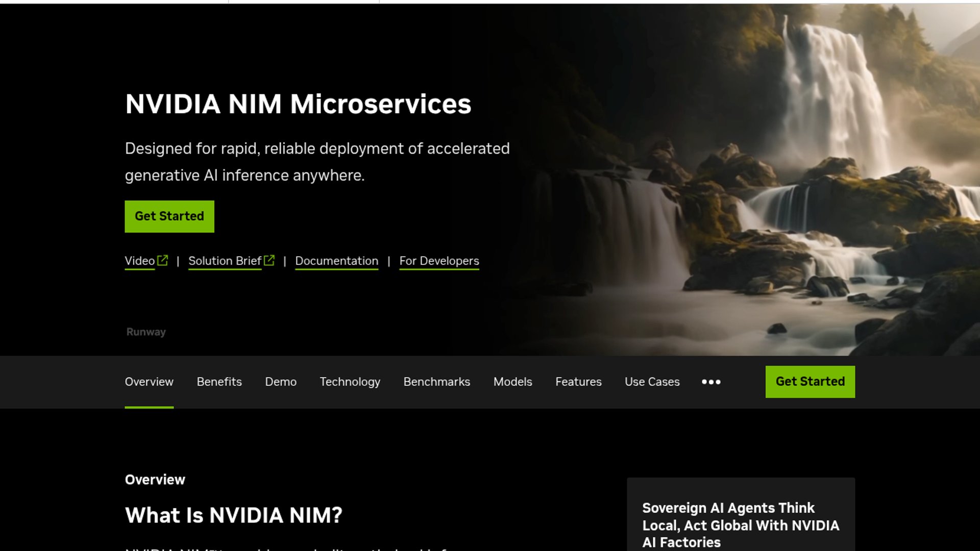
Task: Open the Video external-link icon
Action: click(x=162, y=260)
